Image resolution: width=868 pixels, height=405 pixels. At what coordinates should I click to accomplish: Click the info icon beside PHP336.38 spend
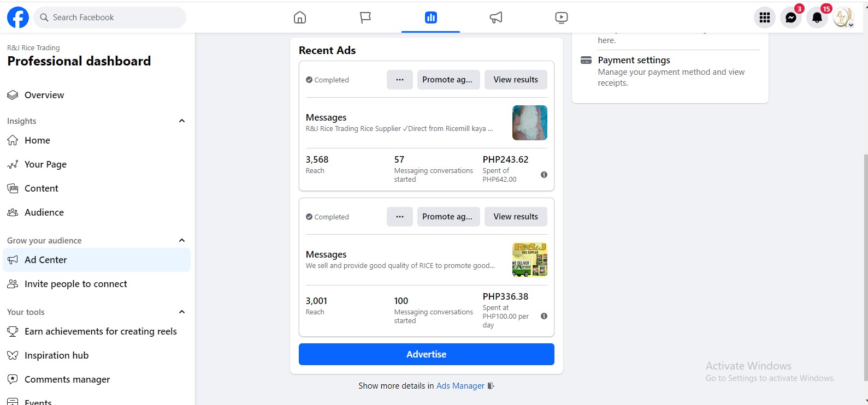click(544, 316)
